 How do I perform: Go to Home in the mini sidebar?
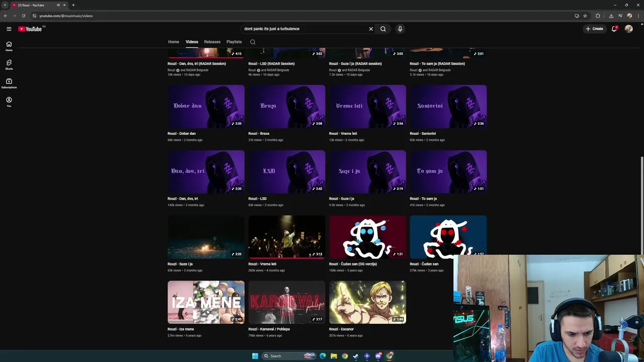[9, 46]
